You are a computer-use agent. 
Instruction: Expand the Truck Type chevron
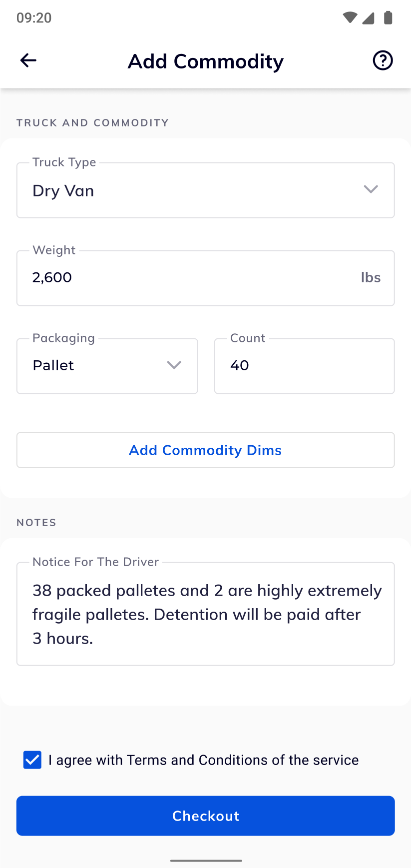(371, 189)
